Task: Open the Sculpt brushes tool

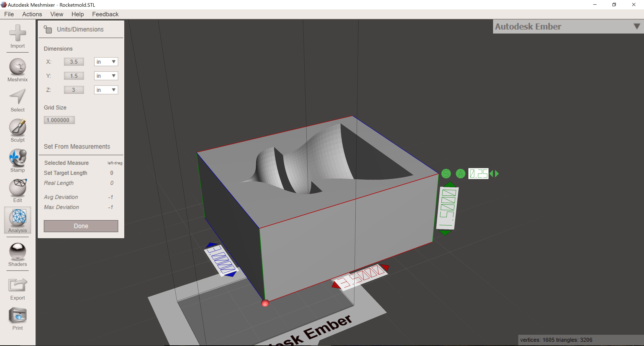Action: click(17, 131)
